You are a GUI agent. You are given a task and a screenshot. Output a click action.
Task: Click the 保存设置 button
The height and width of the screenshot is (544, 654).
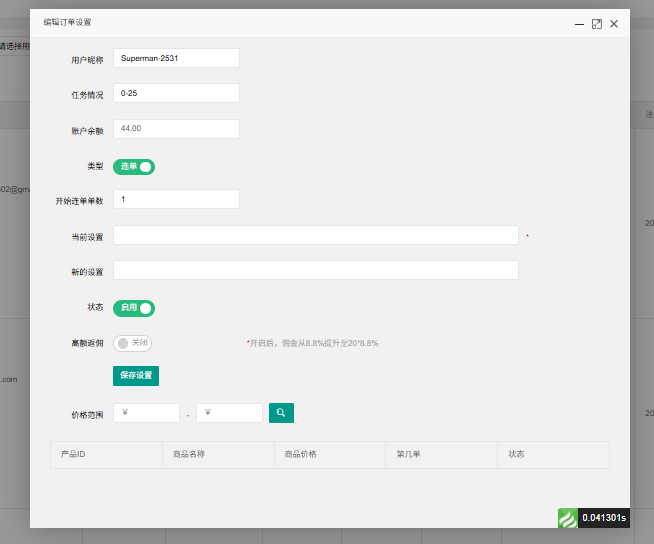136,376
